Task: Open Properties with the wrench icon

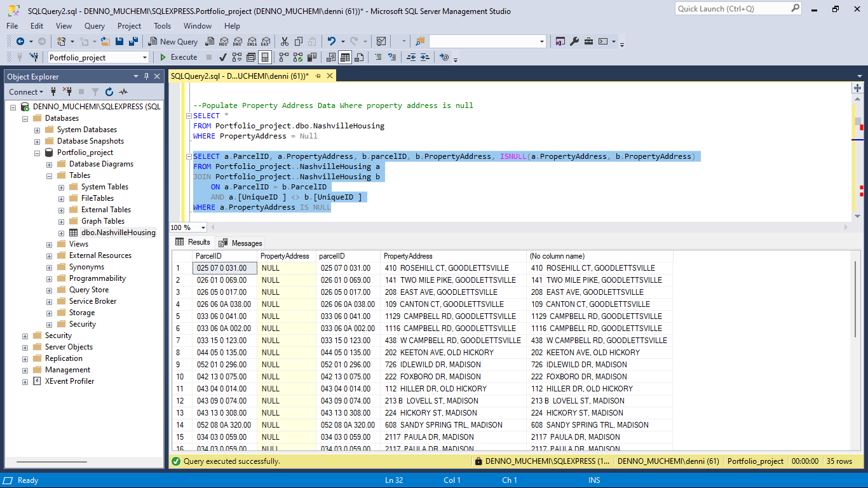Action: tap(574, 41)
